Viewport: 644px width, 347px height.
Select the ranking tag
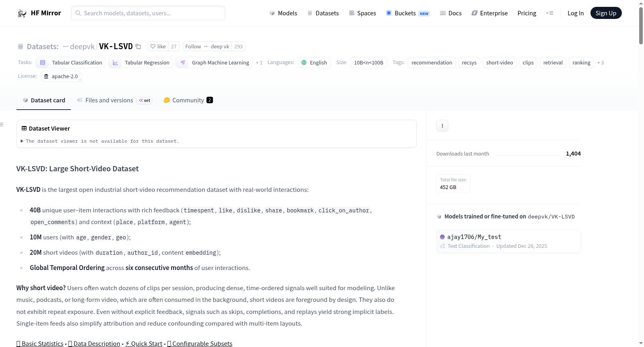(581, 62)
